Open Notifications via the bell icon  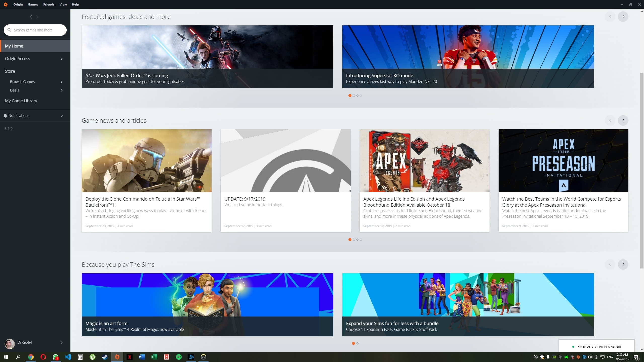[5, 115]
